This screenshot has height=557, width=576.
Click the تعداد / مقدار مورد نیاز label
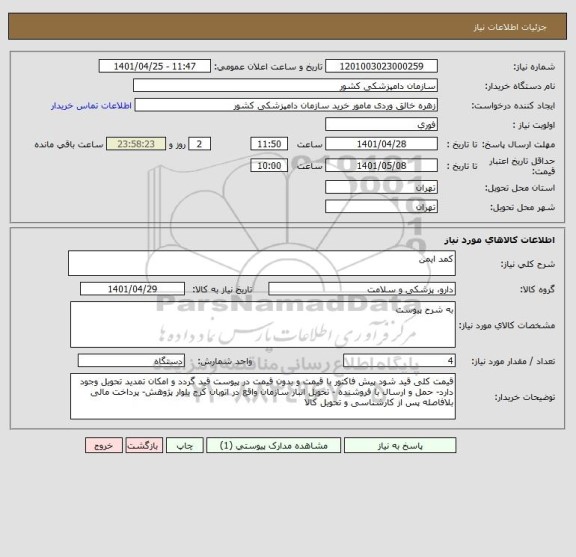click(x=513, y=362)
